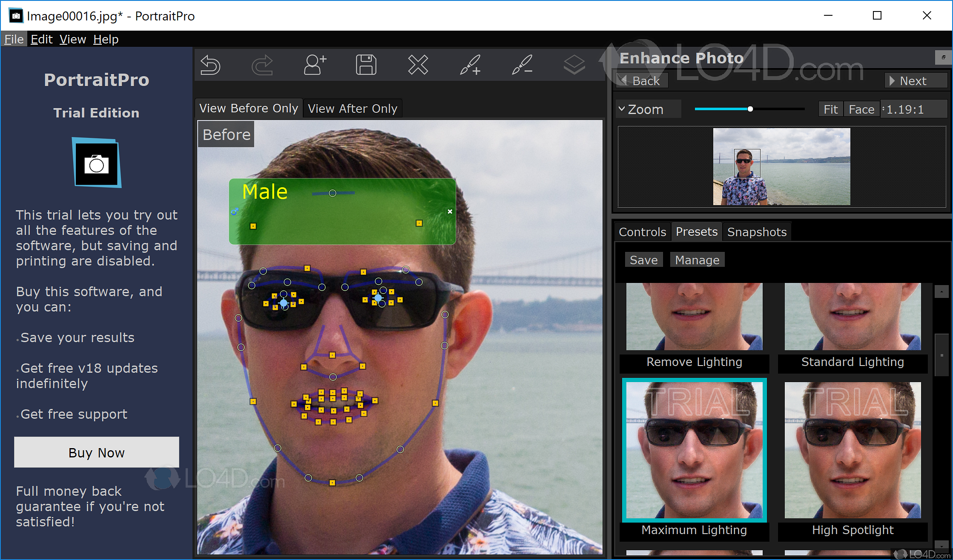Screen dimensions: 953x560
Task: Click the Face zoom button
Action: [861, 109]
